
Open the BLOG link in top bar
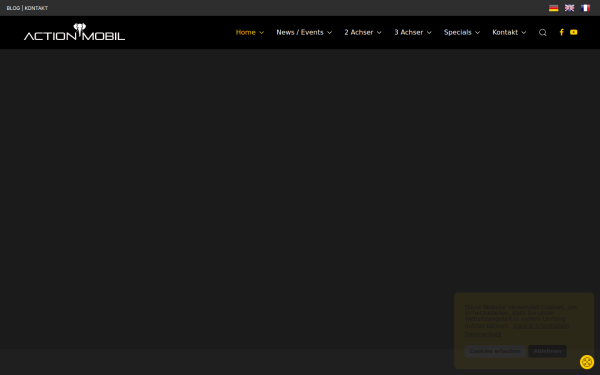click(x=13, y=8)
